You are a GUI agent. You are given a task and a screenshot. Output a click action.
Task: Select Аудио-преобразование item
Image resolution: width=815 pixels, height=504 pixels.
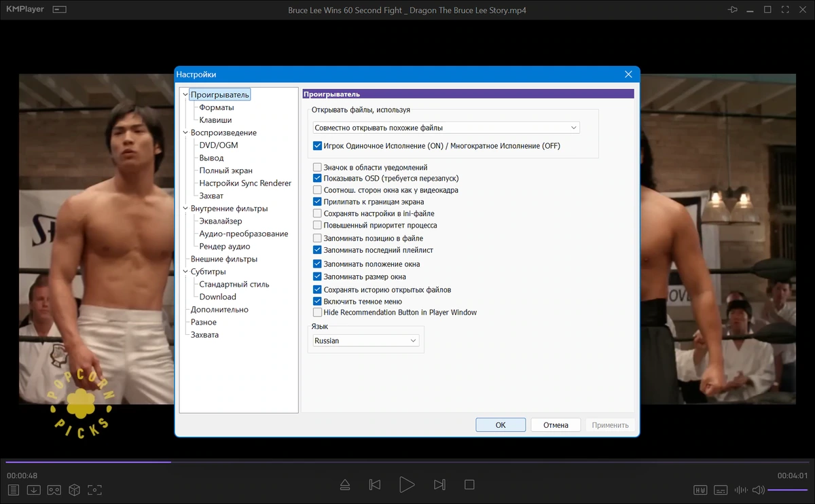244,234
